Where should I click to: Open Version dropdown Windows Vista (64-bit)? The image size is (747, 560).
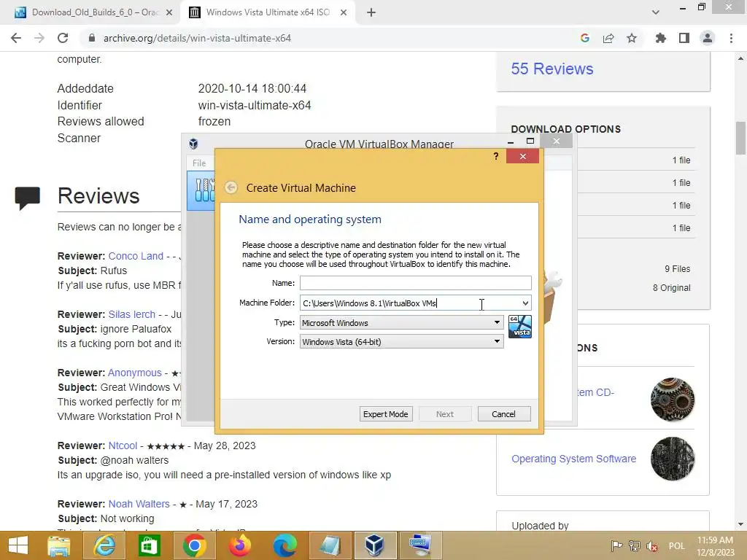pyautogui.click(x=402, y=341)
